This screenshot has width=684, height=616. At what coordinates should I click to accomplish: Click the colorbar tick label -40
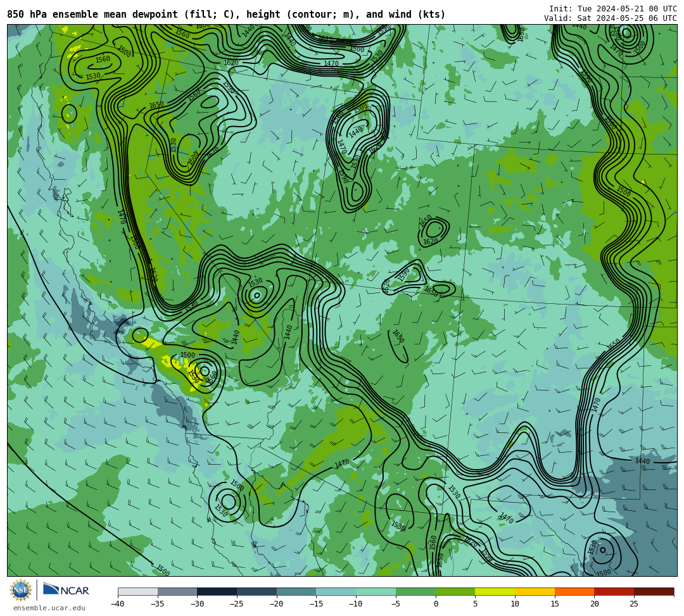117,604
